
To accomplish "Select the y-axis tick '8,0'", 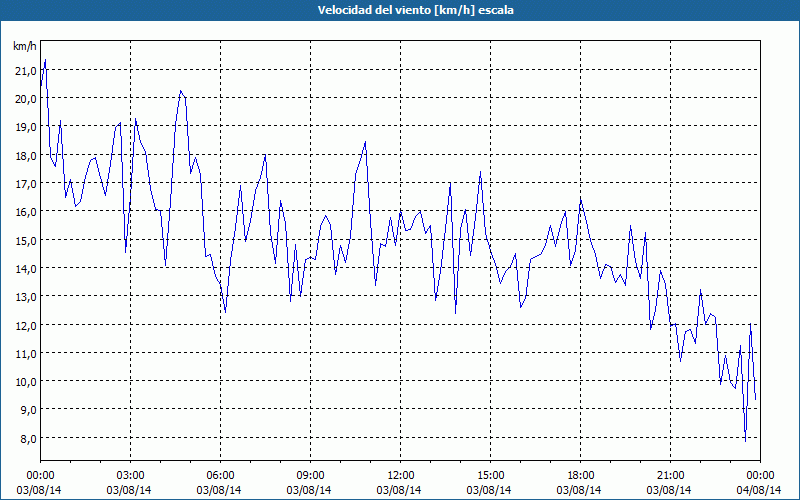I will point(28,438).
